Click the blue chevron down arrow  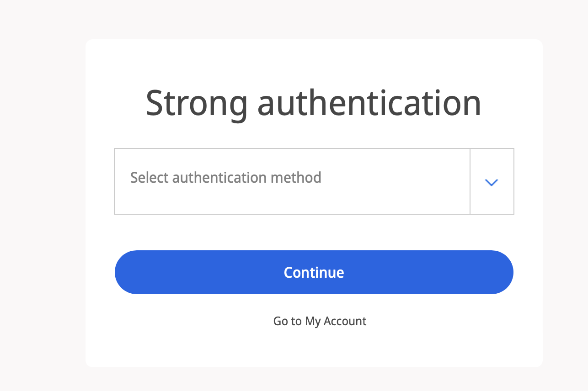click(491, 182)
